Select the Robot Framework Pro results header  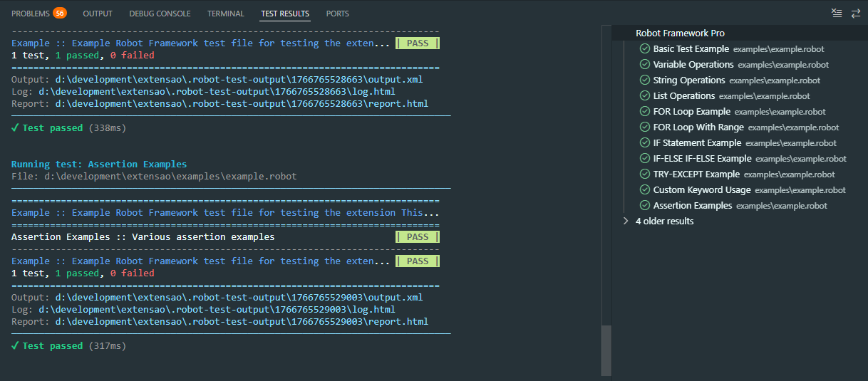click(x=680, y=33)
